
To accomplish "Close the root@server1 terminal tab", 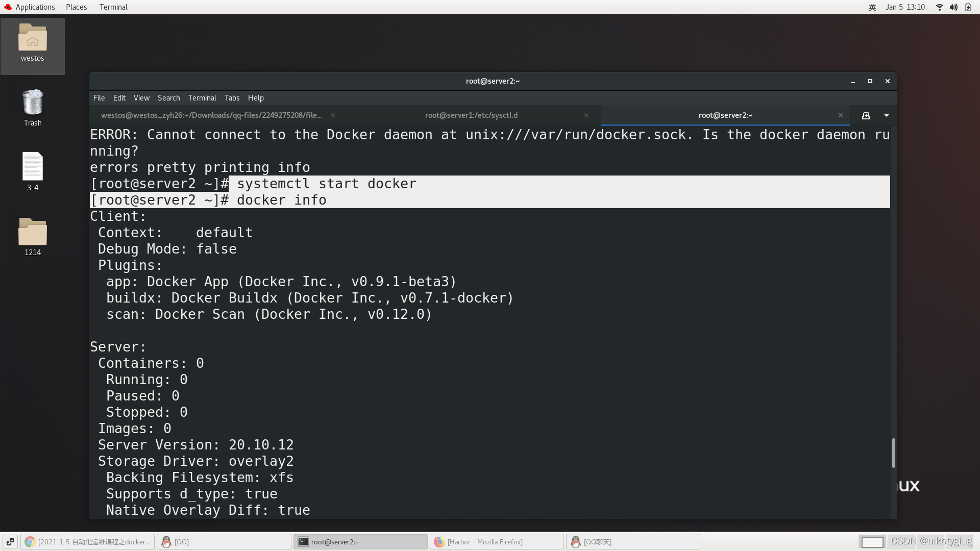I will coord(586,115).
